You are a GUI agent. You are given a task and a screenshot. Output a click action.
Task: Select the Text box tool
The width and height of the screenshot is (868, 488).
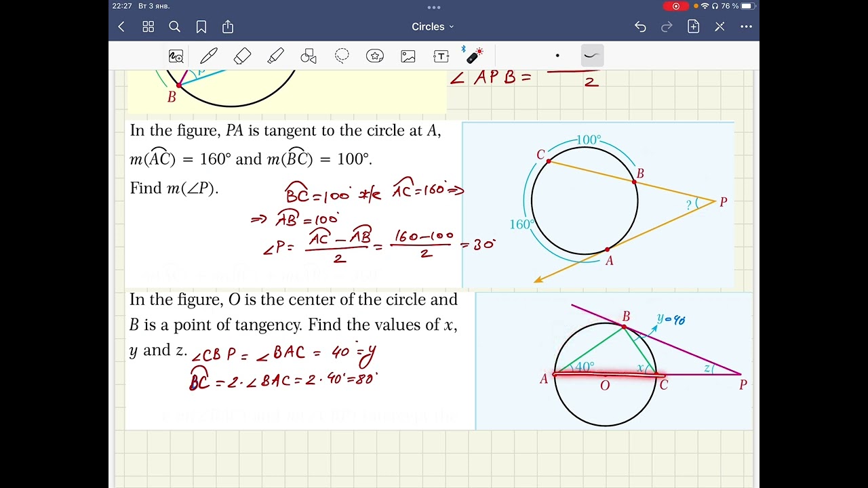(x=441, y=56)
